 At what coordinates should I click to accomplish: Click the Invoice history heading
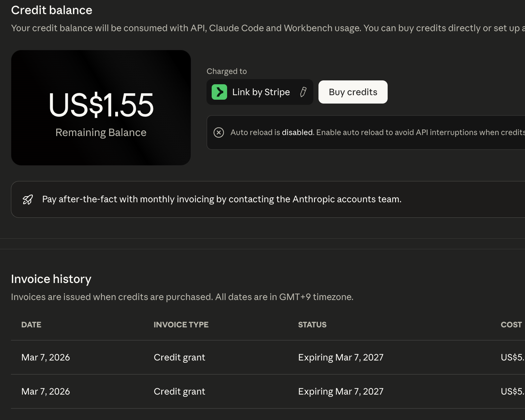51,279
